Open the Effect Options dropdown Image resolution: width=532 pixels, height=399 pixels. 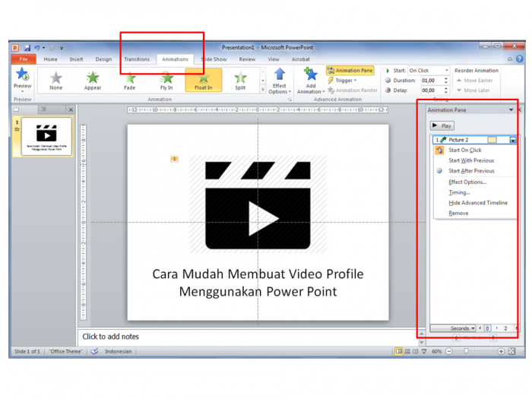279,79
